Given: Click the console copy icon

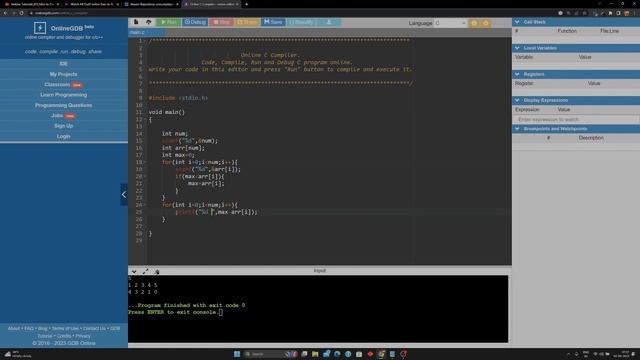Looking at the screenshot, I should click(x=157, y=271).
